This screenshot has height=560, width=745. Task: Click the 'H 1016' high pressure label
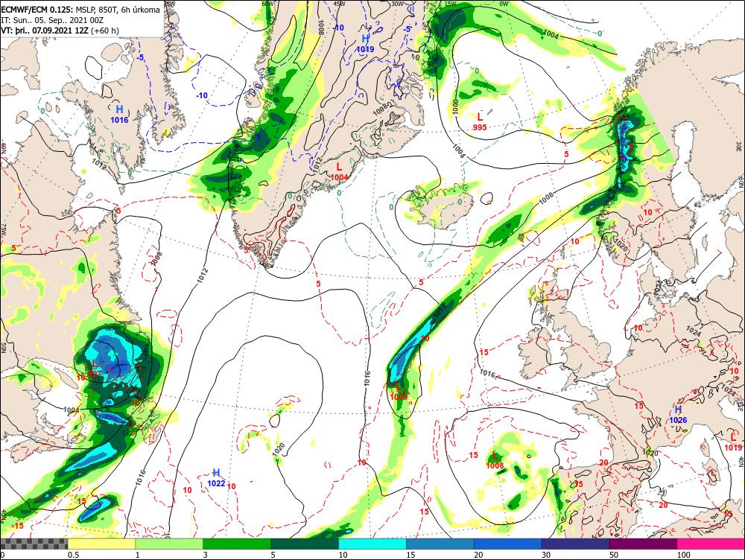(119, 115)
